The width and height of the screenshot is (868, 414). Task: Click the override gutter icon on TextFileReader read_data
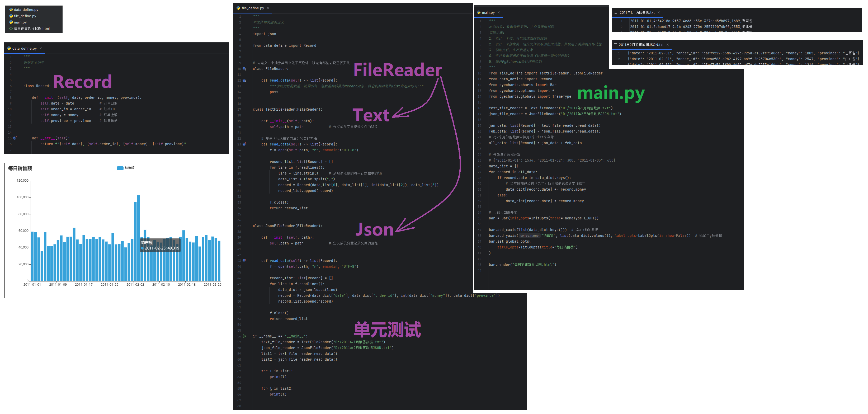click(245, 144)
